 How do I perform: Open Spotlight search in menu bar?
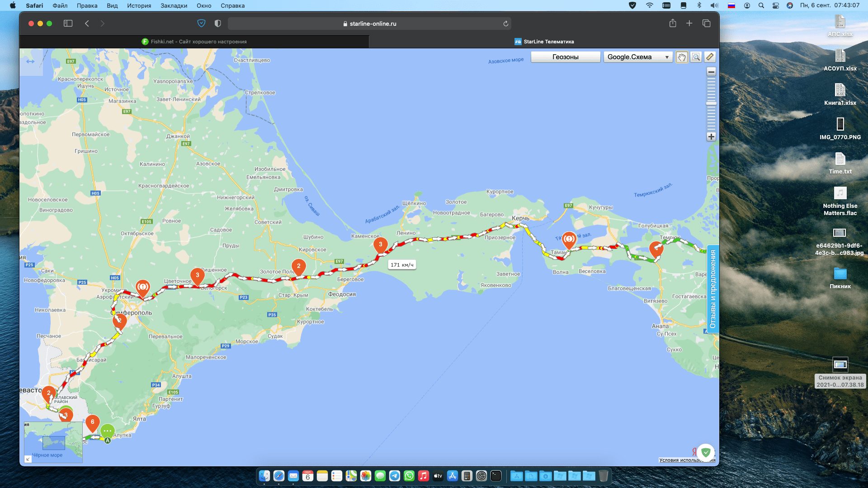(x=761, y=5)
